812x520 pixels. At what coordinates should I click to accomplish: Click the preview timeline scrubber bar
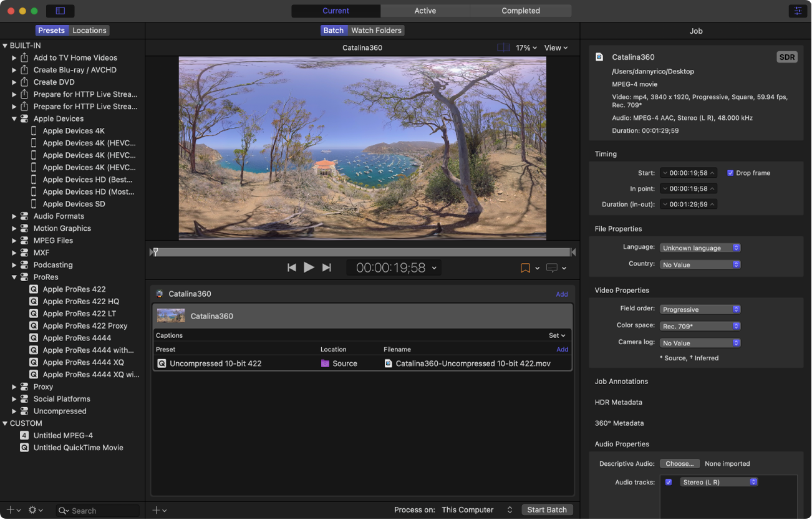coord(362,252)
